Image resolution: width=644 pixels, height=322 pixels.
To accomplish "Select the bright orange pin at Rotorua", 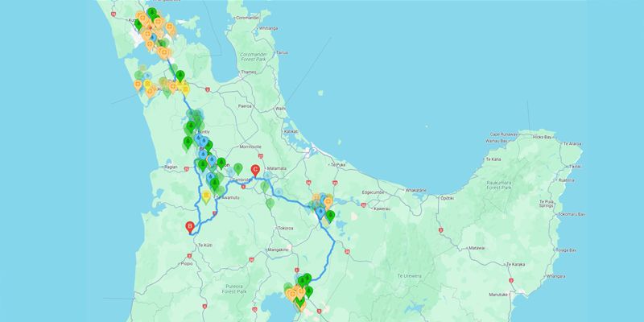I will click(328, 203).
